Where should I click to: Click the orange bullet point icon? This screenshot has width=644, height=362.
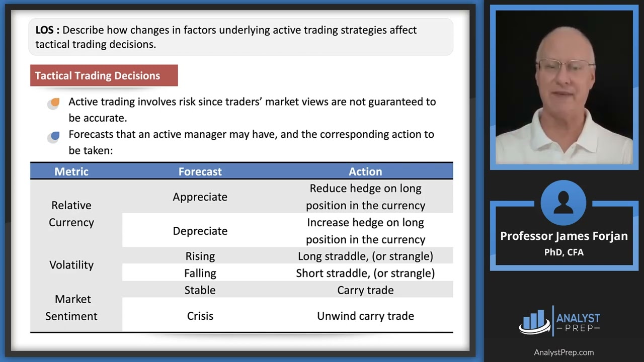[54, 103]
